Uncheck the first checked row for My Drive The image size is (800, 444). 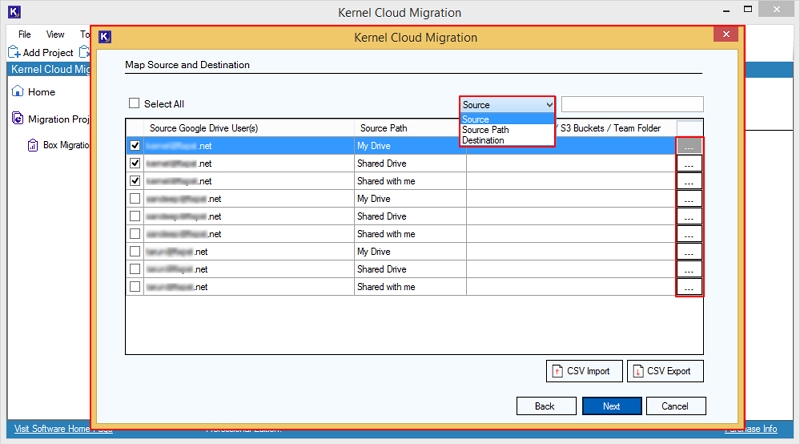coord(135,145)
